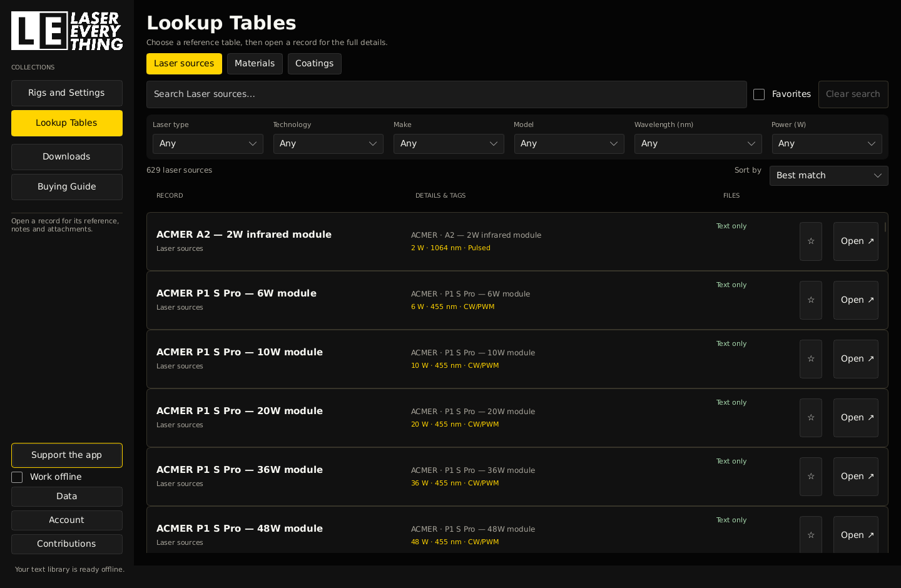
Task: Open the Downloads section
Action: (x=67, y=157)
